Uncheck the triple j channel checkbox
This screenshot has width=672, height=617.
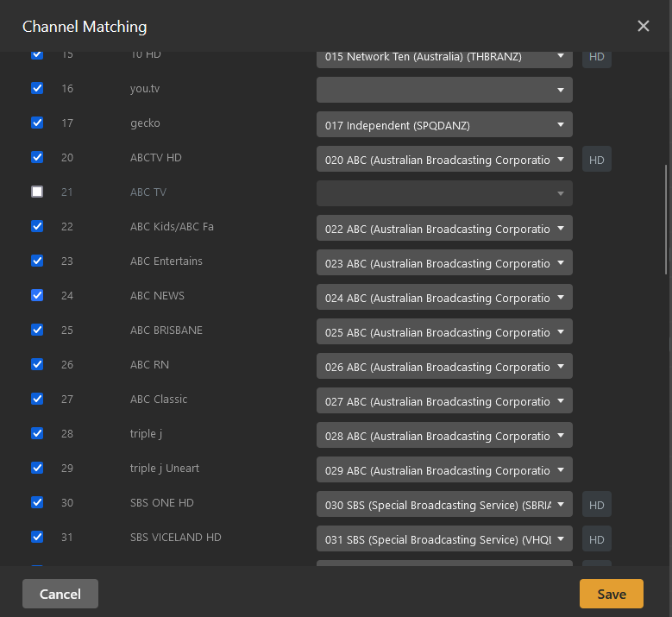37,433
